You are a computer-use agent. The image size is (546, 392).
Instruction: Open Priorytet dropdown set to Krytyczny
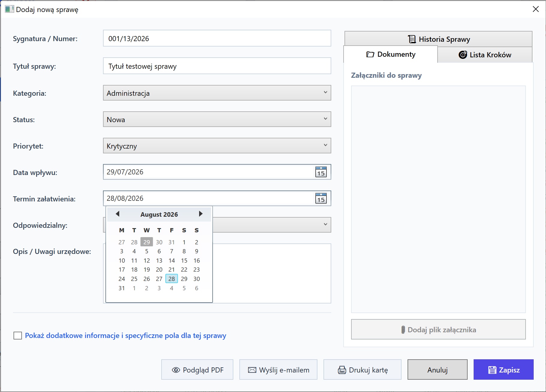pos(217,146)
